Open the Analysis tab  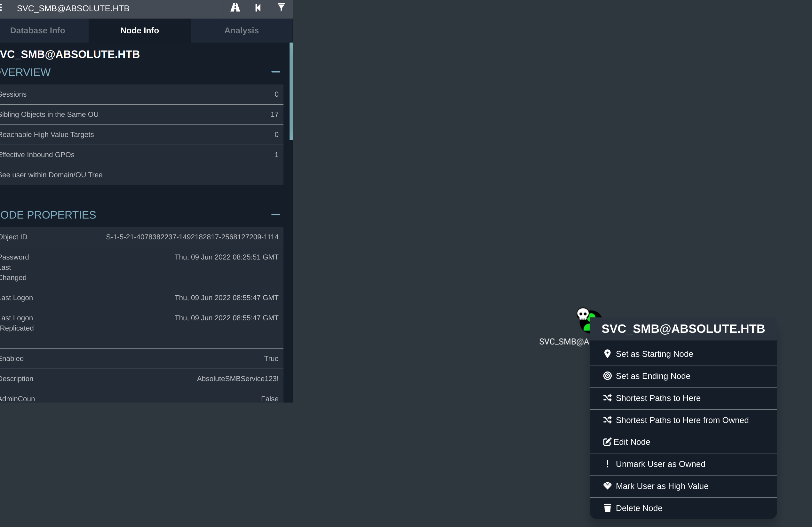241,30
